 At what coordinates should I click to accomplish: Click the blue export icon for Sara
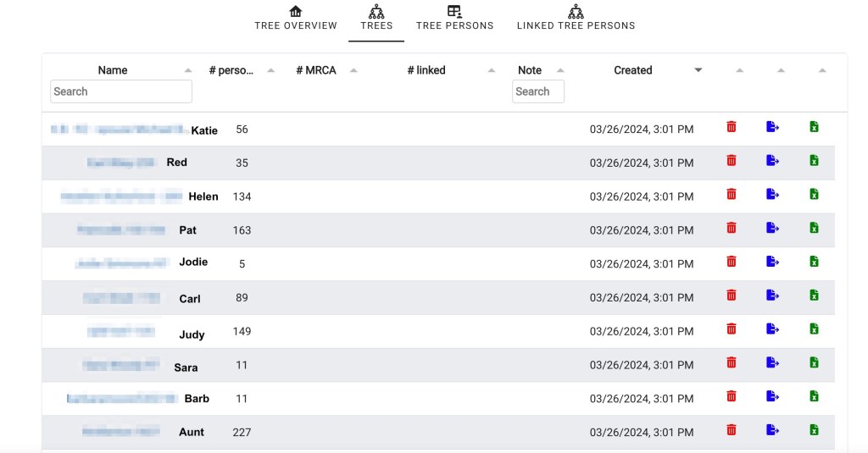click(x=772, y=362)
